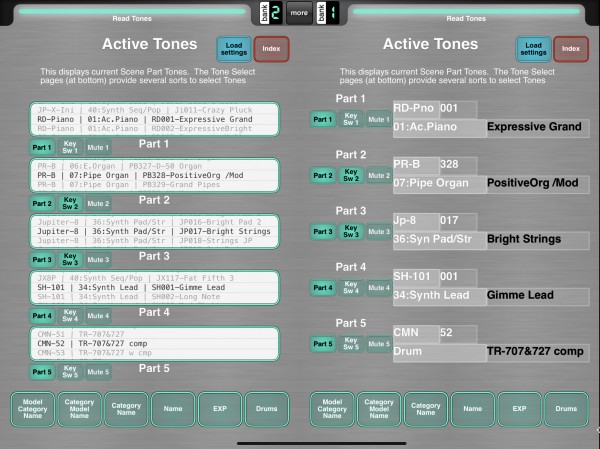Toggle Key Sw 1 in left panel
The width and height of the screenshot is (600, 449).
[x=70, y=147]
